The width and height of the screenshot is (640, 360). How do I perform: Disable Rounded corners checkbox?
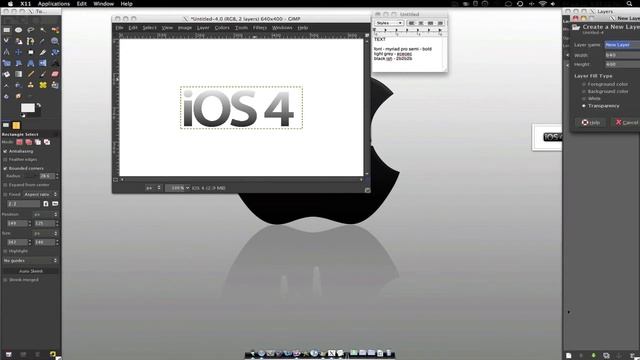tap(5, 168)
